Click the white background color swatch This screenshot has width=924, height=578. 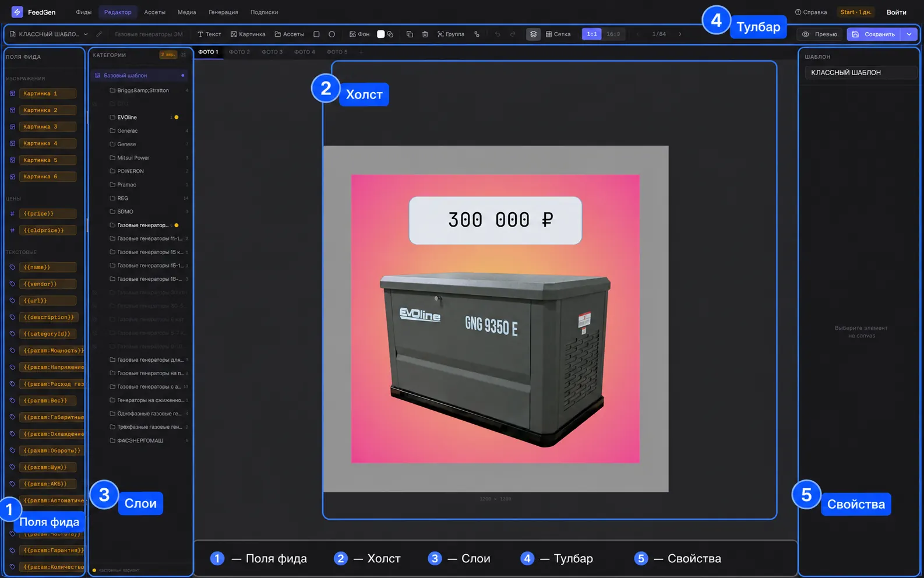point(381,34)
